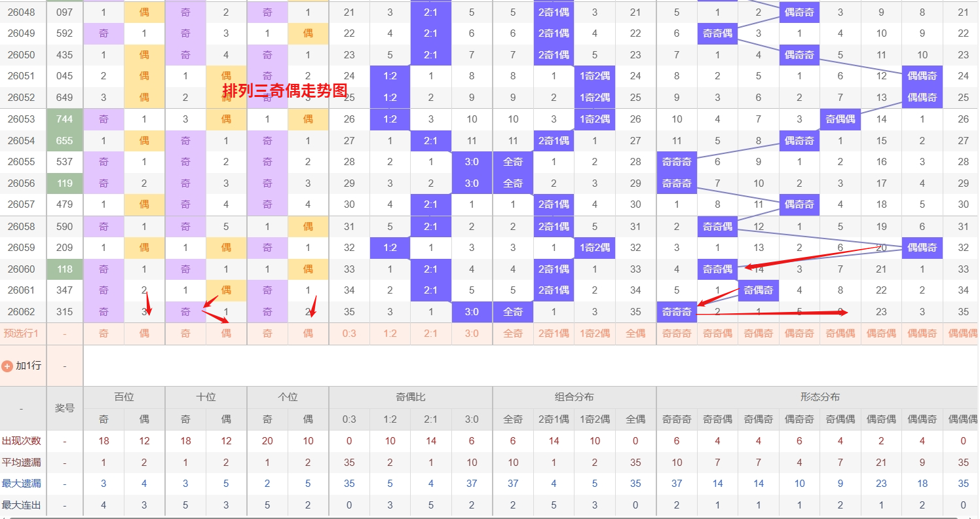
Task: Select 奇奇奇 in the 预选行1 row
Action: tap(676, 334)
